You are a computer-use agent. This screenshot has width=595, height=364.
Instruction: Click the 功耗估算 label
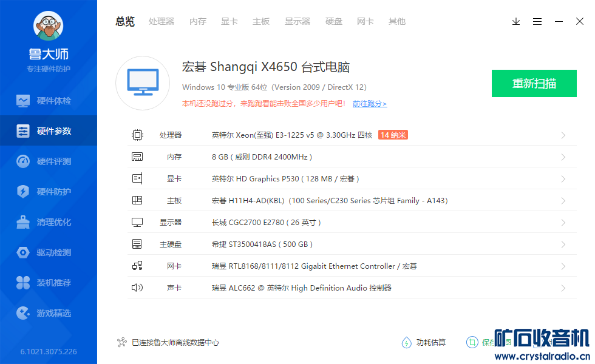(431, 342)
